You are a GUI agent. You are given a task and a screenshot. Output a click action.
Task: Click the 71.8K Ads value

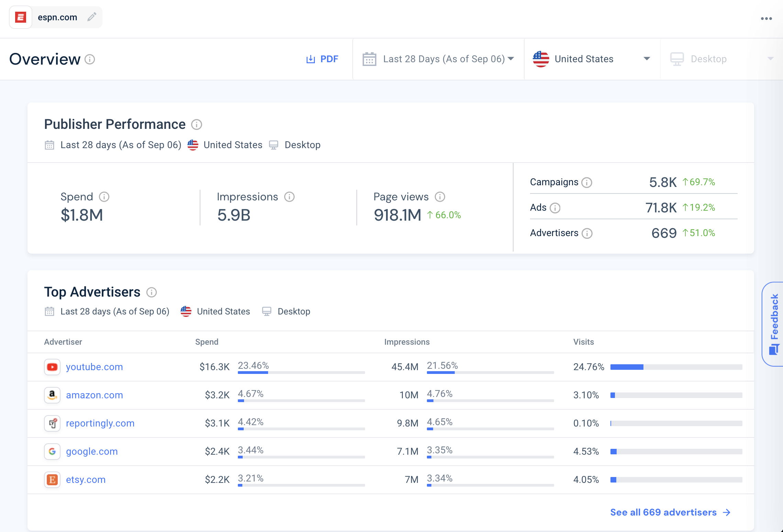pyautogui.click(x=661, y=208)
